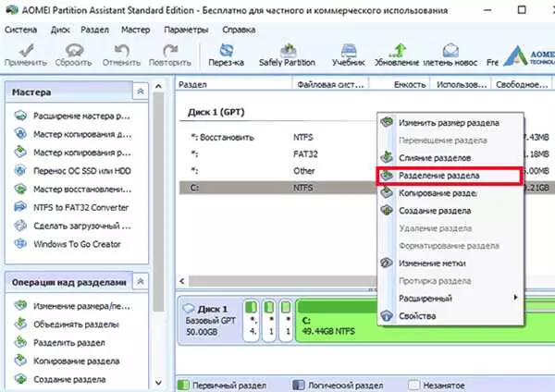Open Мастер копирования диска wizard link
The width and height of the screenshot is (555, 392).
[82, 134]
